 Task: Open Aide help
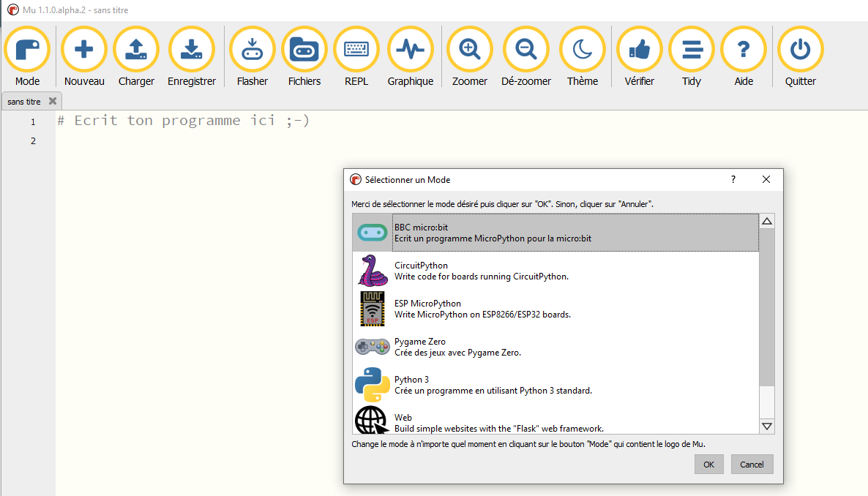tap(744, 56)
